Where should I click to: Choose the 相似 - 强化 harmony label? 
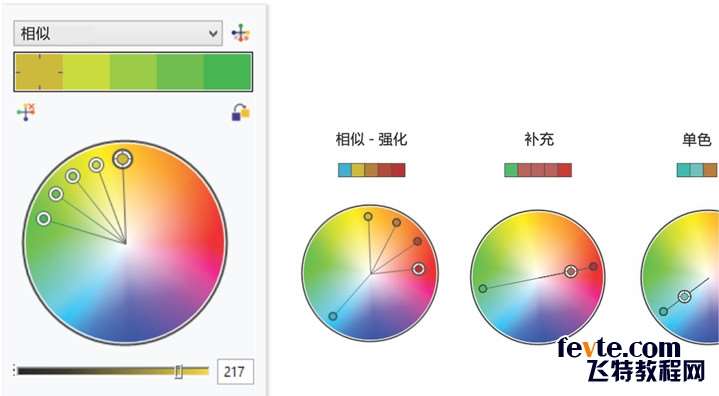click(x=371, y=139)
